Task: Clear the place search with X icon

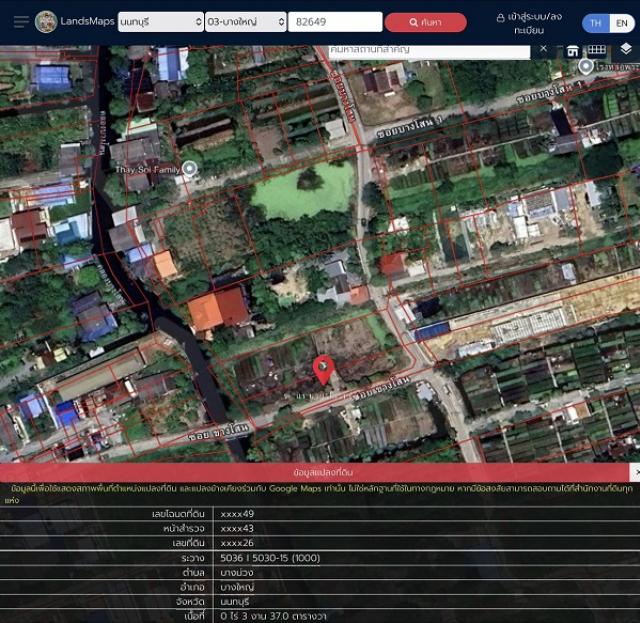Action: pos(544,48)
